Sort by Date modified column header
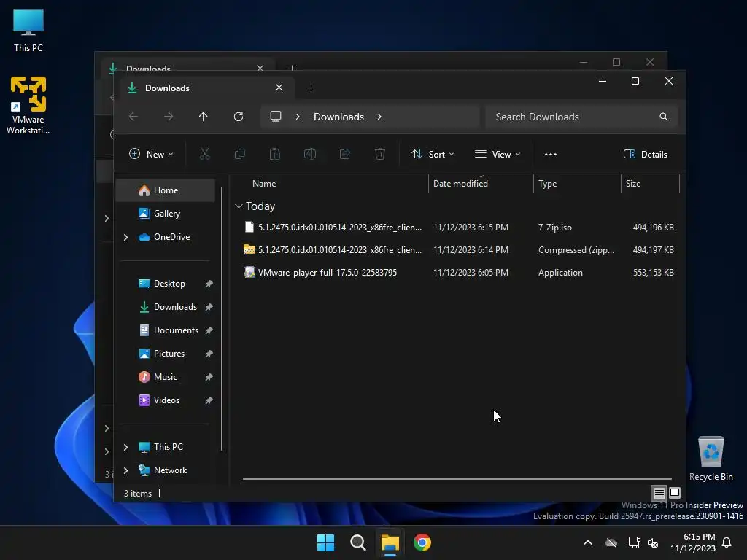747x560 pixels. [x=481, y=184]
